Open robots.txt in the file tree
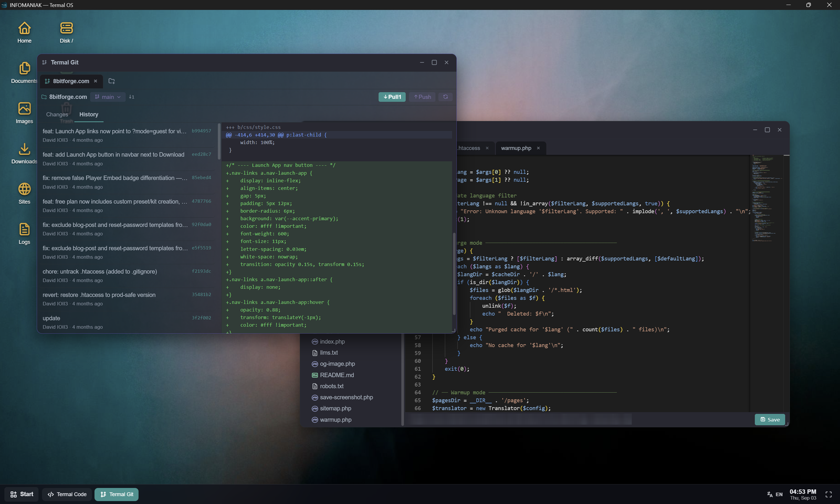Image resolution: width=840 pixels, height=504 pixels. click(331, 386)
